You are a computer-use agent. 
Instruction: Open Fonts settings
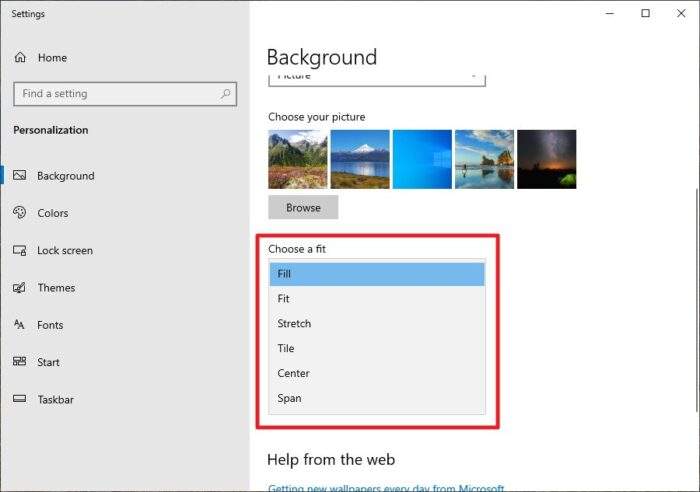point(50,325)
